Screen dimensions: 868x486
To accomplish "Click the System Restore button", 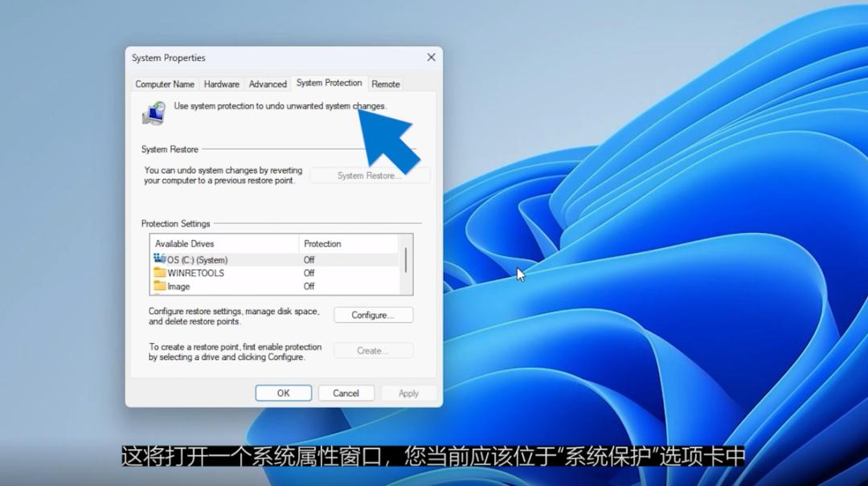I will (370, 175).
